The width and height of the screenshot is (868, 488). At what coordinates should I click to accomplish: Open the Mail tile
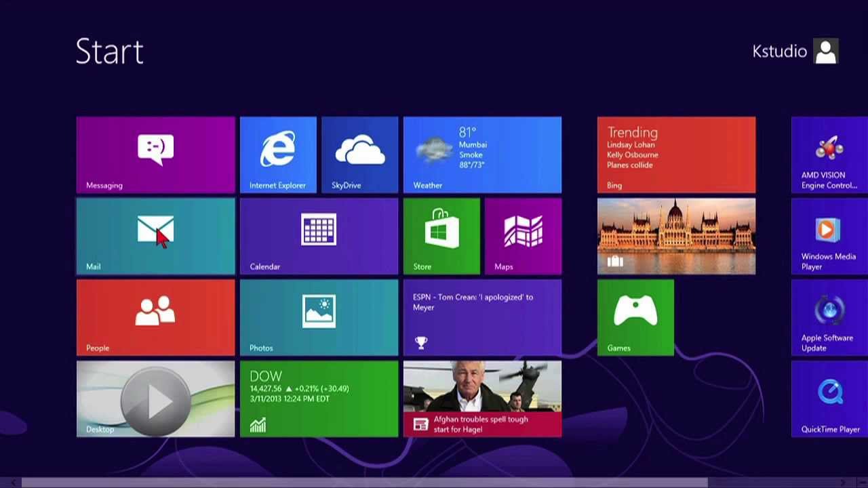(155, 236)
